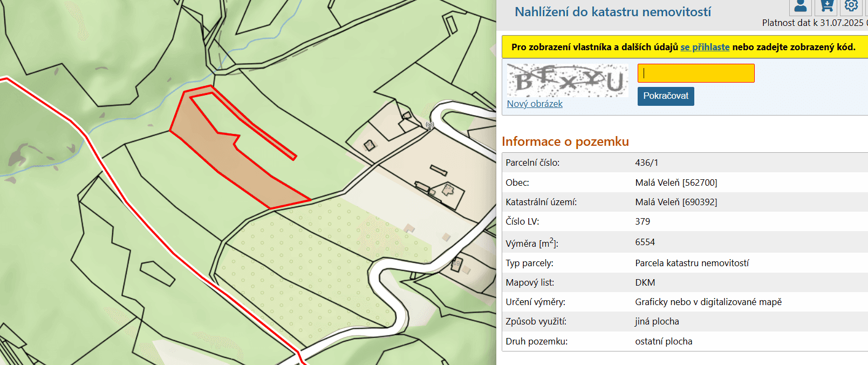This screenshot has width=868, height=365.
Task: Click the captcha image
Action: tap(567, 81)
